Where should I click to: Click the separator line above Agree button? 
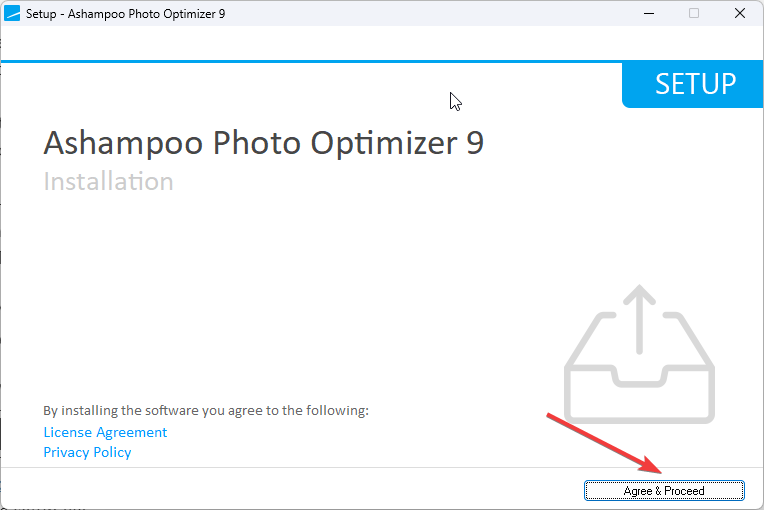[x=382, y=468]
